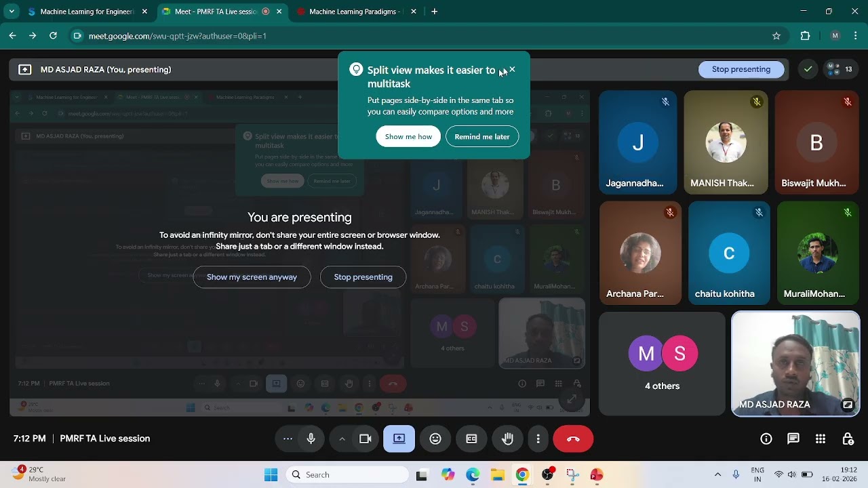This screenshot has height=488, width=868.
Task: Click Stop presenting under You are presenting
Action: click(x=363, y=277)
